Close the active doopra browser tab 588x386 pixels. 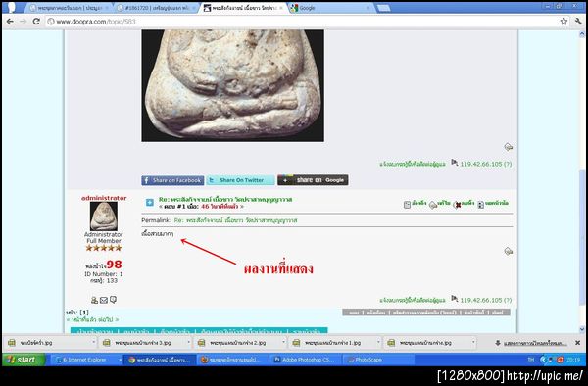pyautogui.click(x=281, y=8)
